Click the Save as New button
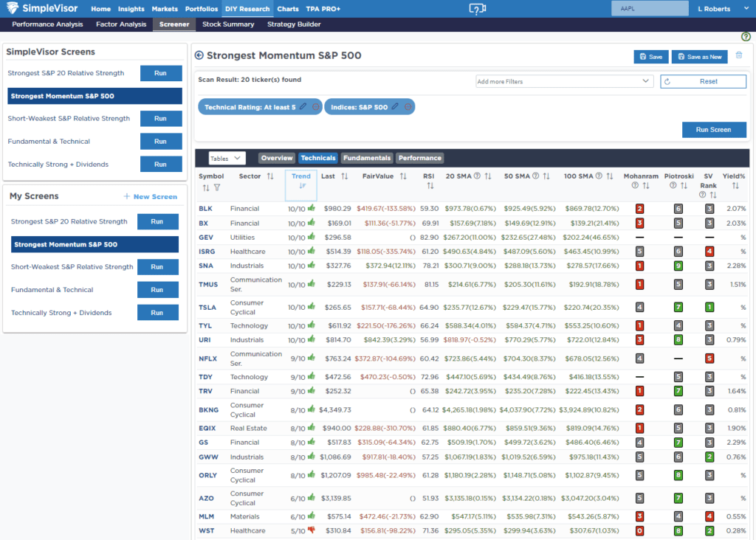Screen dimensions: 756x540 pos(700,56)
